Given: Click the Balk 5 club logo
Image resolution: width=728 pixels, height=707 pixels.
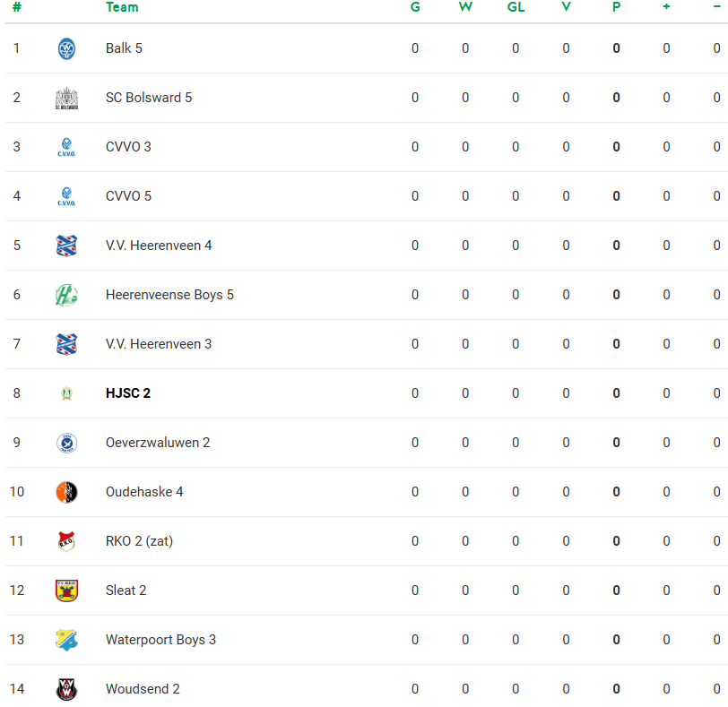Looking at the screenshot, I should tap(66, 48).
